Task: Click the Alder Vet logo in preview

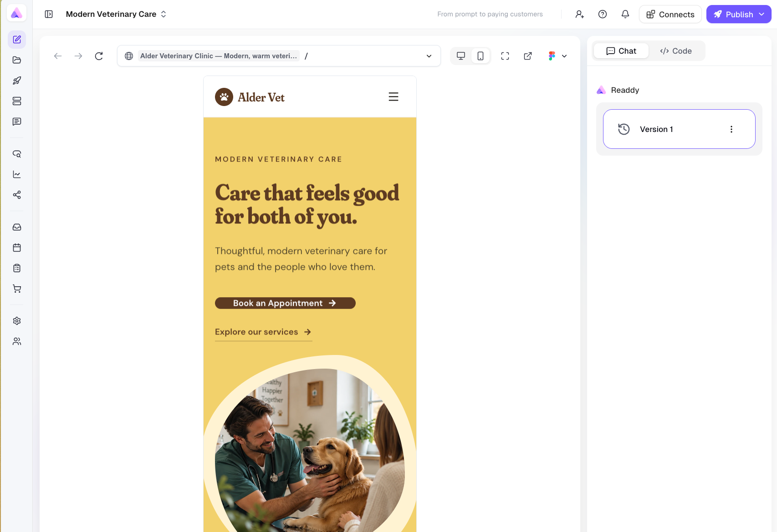Action: (250, 97)
